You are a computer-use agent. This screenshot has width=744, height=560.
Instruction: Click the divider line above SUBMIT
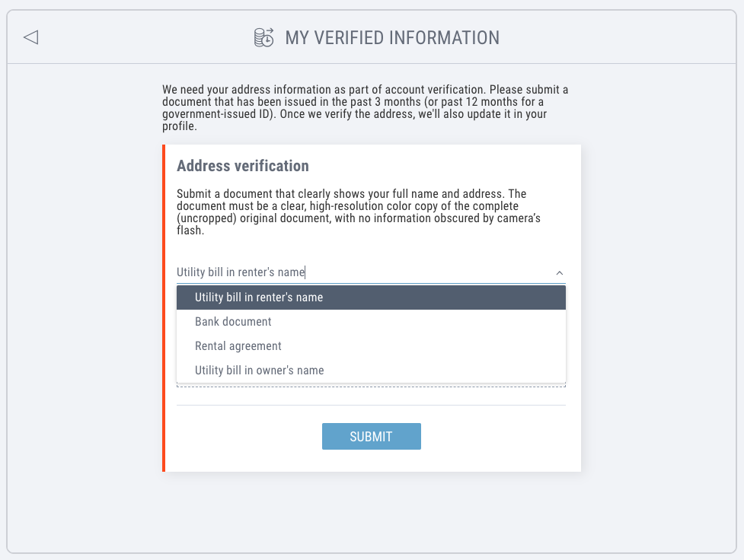[371, 405]
